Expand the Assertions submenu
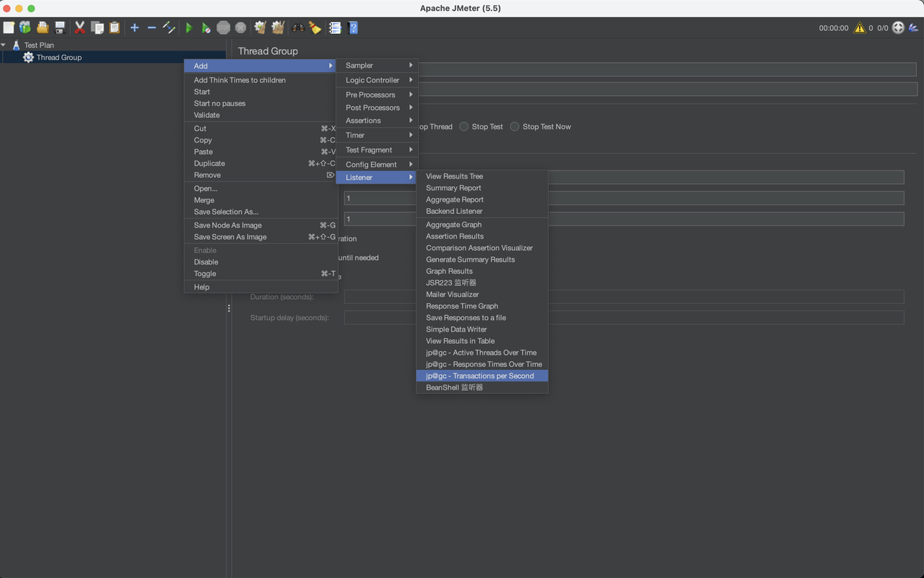 pos(377,121)
